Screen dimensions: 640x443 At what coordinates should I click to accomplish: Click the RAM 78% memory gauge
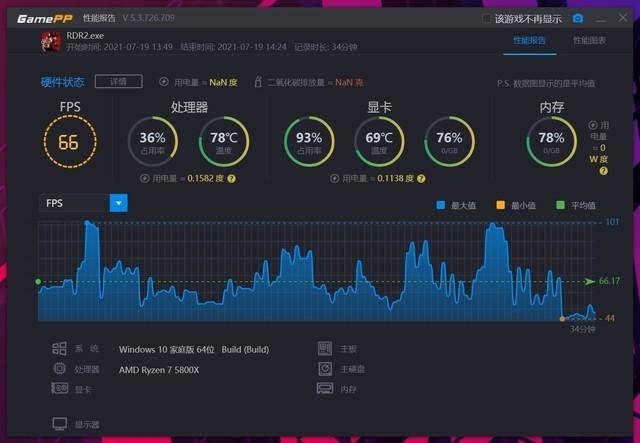(551, 142)
